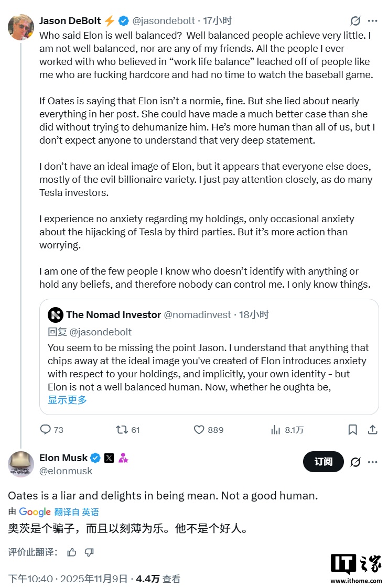Open Grok icon on Jason DeBolt's tweet
Image resolution: width=388 pixels, height=588 pixels.
pyautogui.click(x=355, y=21)
